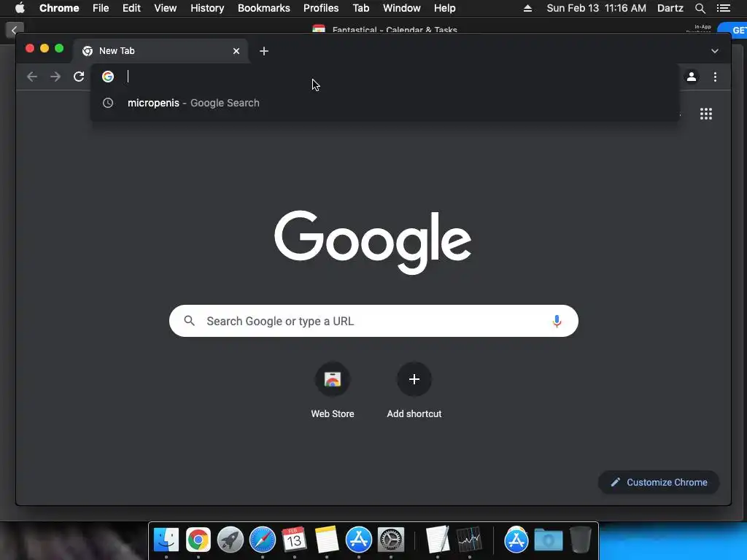
Task: Open System Preferences from the Dock
Action: (391, 540)
